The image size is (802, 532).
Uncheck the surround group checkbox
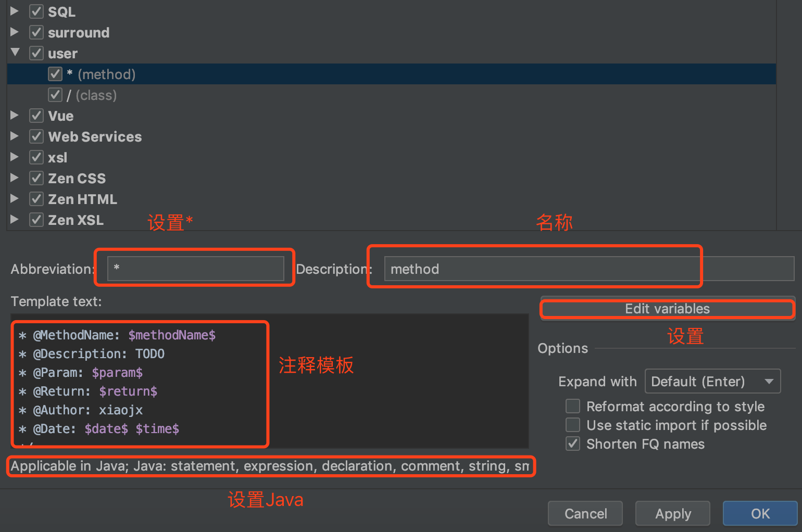tap(36, 32)
